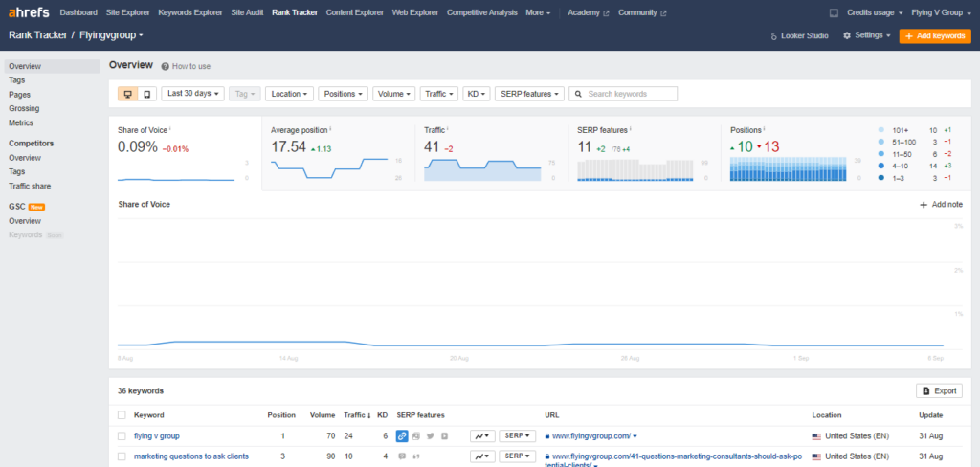Open the SERP dropdown for flying v group
The height and width of the screenshot is (467, 980).
pos(518,435)
